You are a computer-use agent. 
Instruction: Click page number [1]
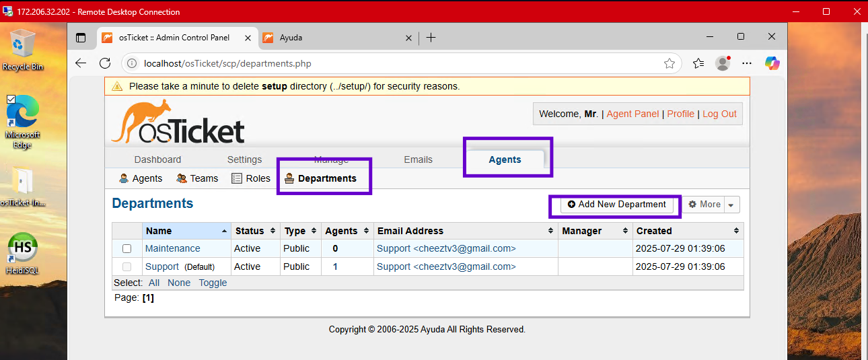(148, 297)
